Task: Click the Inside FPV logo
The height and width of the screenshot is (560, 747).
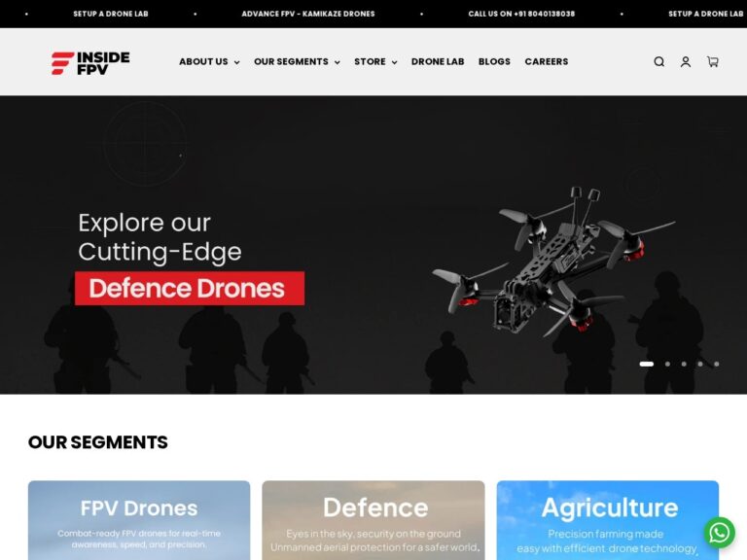Action: tap(90, 63)
